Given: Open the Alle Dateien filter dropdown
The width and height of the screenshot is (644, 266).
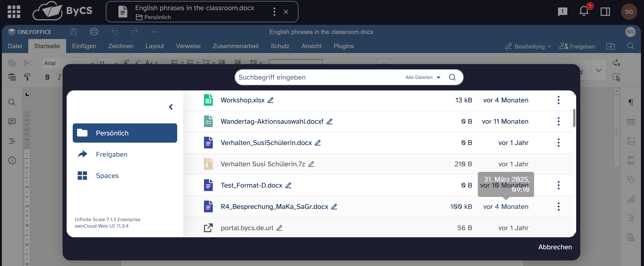Looking at the screenshot, I should [x=423, y=77].
